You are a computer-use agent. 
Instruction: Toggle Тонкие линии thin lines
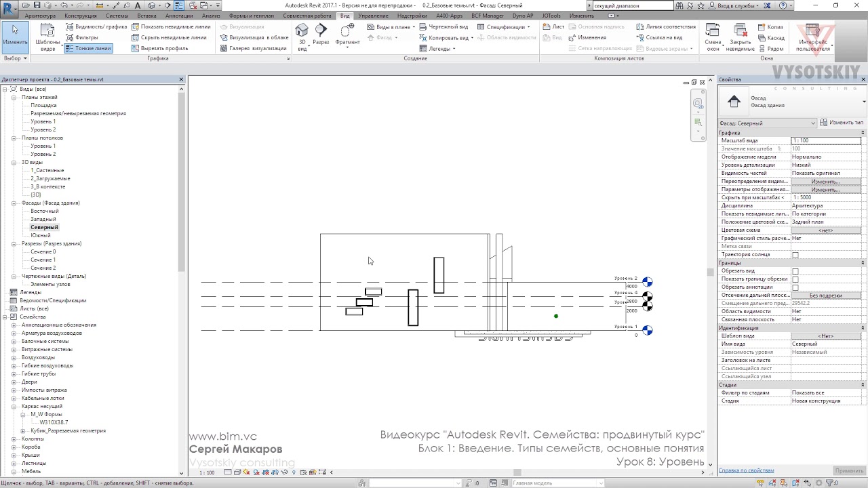tap(88, 48)
